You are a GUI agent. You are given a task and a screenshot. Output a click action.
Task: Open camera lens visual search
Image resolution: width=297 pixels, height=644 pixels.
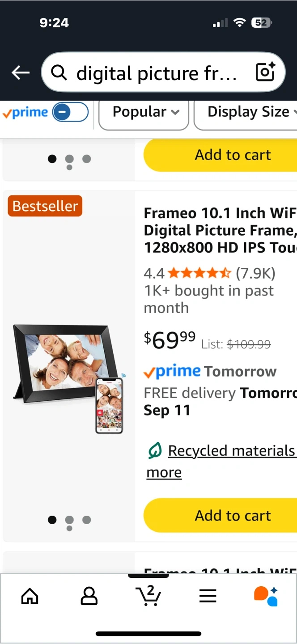click(x=265, y=72)
